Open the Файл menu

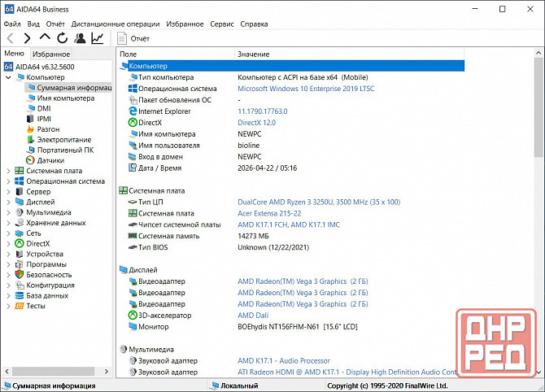click(x=12, y=24)
